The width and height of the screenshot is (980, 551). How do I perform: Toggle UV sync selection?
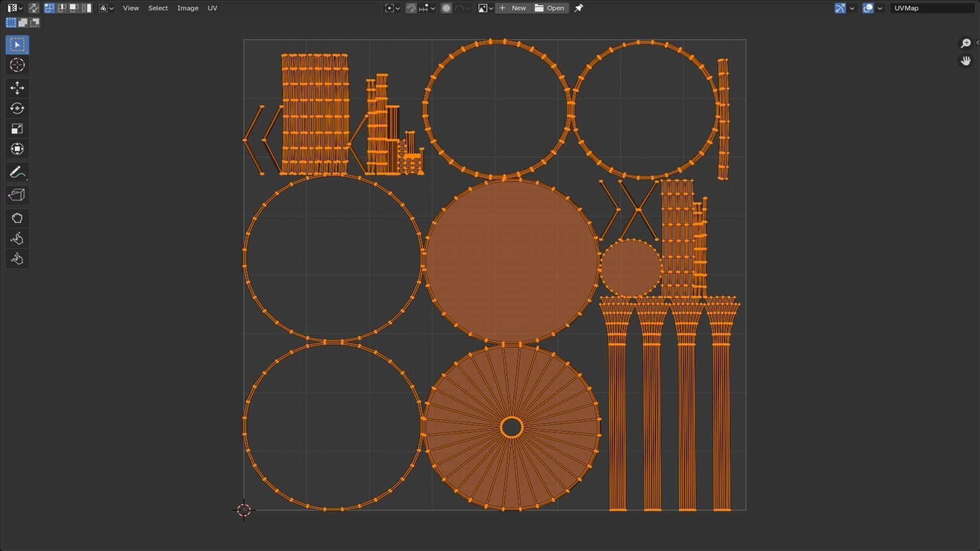[34, 8]
